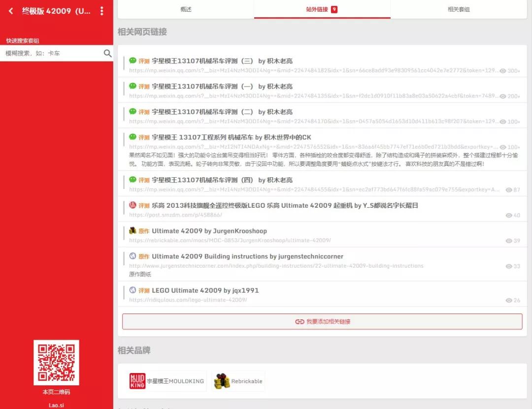Click the 本页二维码 QR code image
The width and height of the screenshot is (532, 409).
point(56,364)
